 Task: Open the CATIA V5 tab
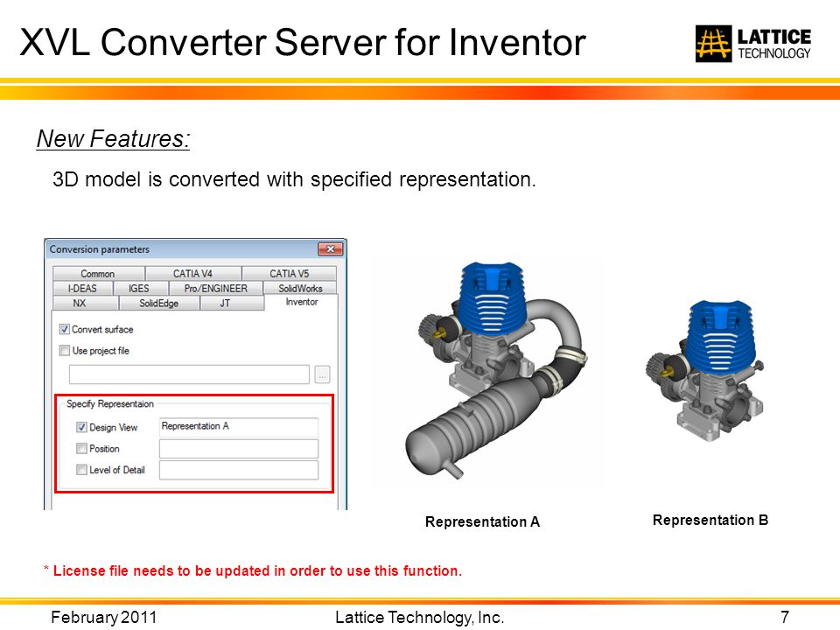[x=290, y=273]
